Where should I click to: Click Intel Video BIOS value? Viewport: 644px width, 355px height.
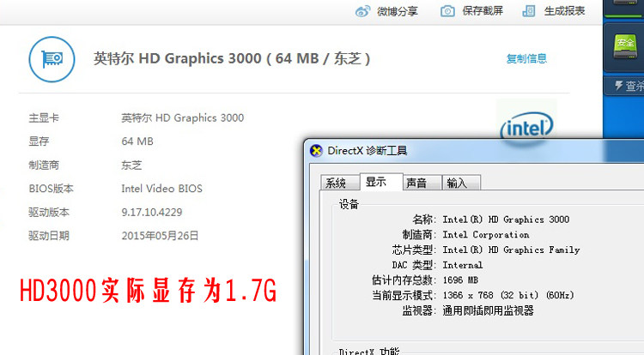click(x=161, y=189)
